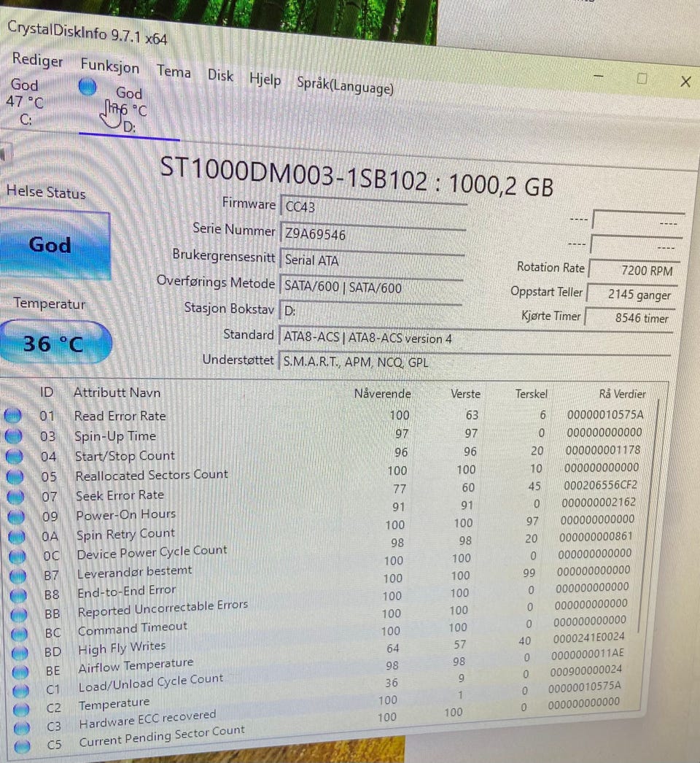Click the status icon for Seek Error Rate
Viewport: 700px width, 763px height.
click(15, 496)
